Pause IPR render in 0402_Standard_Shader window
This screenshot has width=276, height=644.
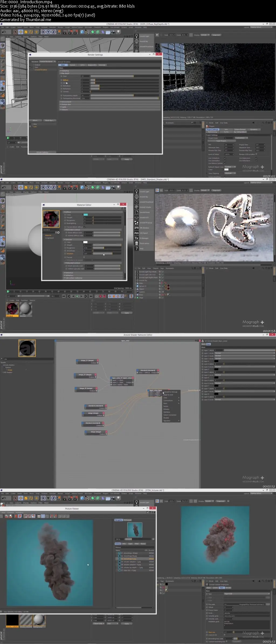[161, 190]
